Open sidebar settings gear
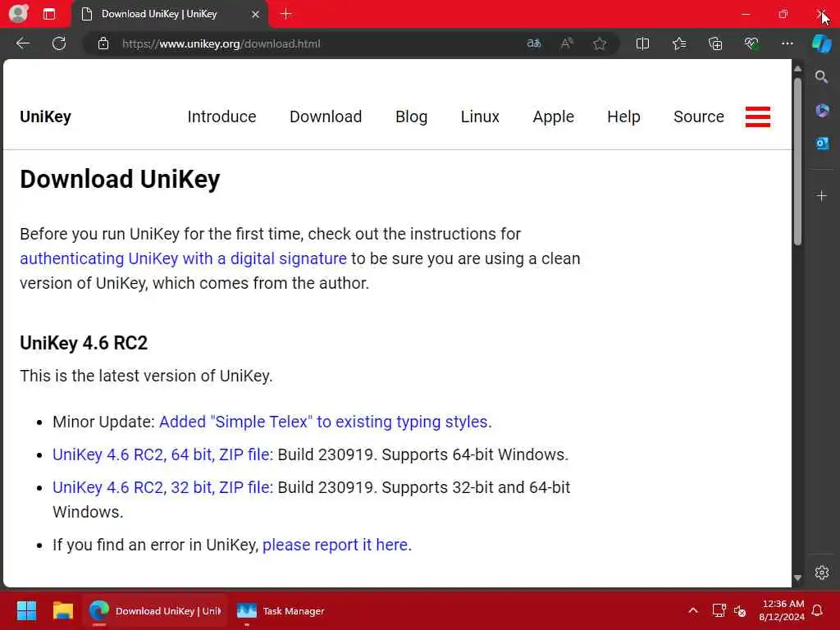This screenshot has width=840, height=630. pos(822,573)
